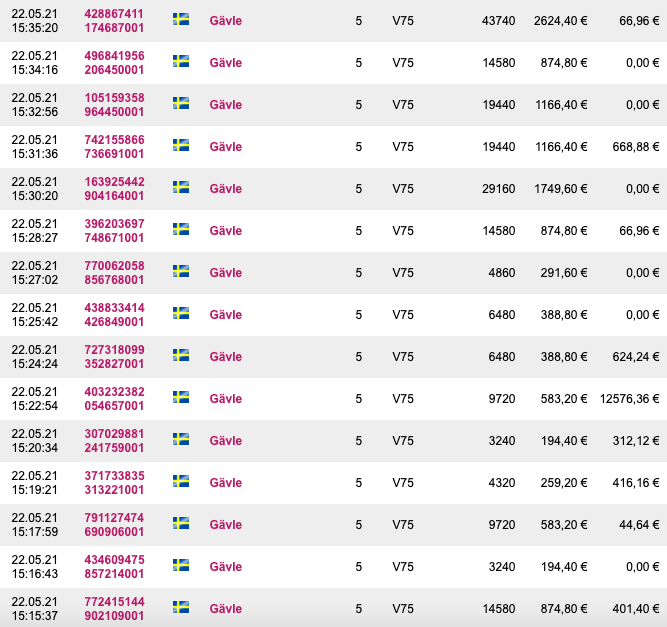Click the flag icon in the 15:31:36 row
Screen dimensions: 667x627
(x=181, y=145)
